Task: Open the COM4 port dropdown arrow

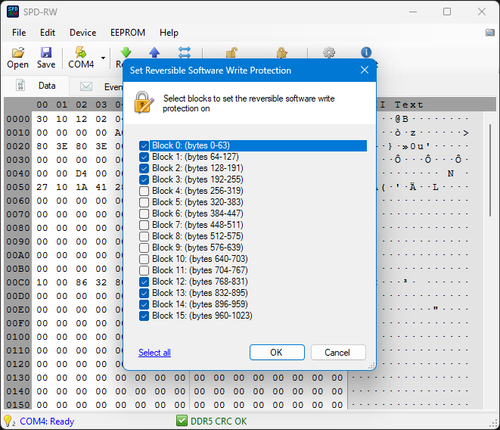Action: tap(103, 58)
